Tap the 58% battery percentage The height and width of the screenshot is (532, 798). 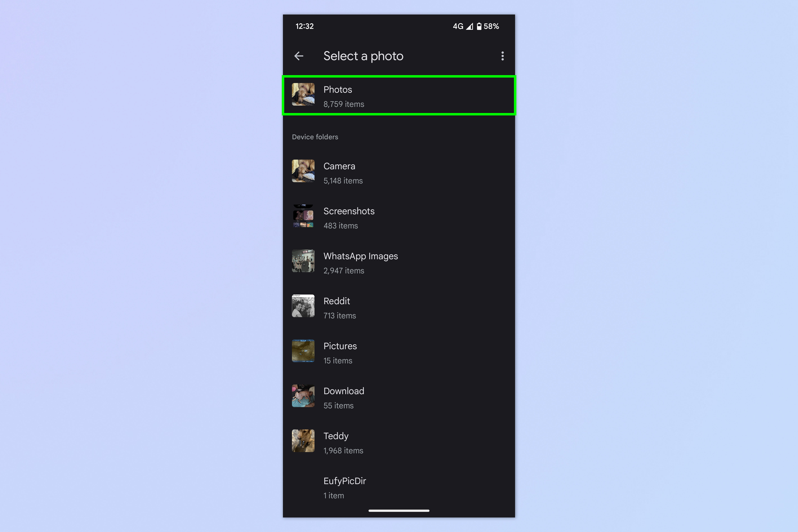tap(491, 26)
